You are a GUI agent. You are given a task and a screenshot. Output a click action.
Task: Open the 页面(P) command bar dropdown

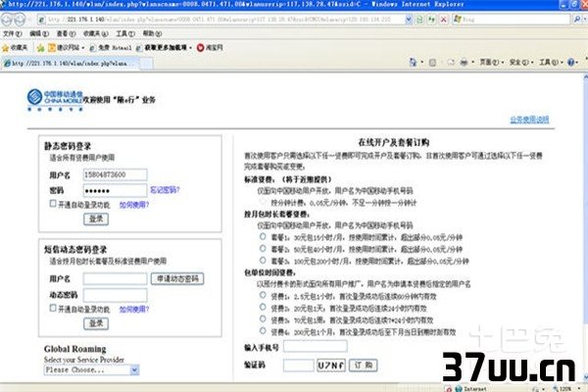492,63
